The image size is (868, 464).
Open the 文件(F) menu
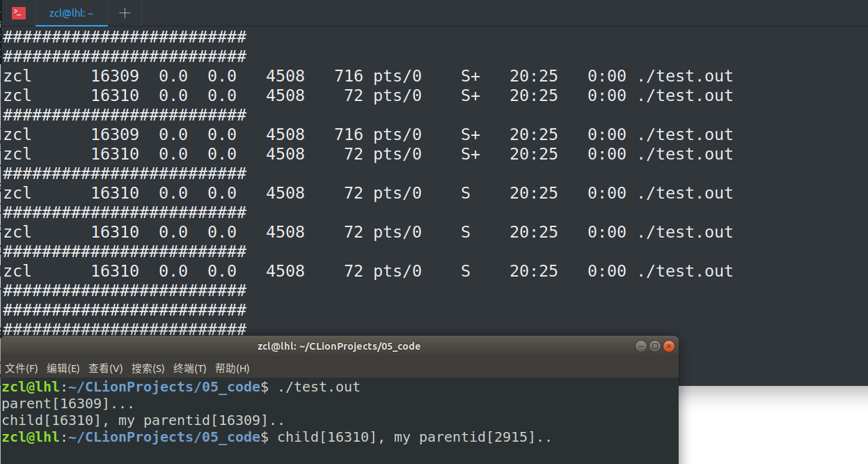tap(22, 368)
